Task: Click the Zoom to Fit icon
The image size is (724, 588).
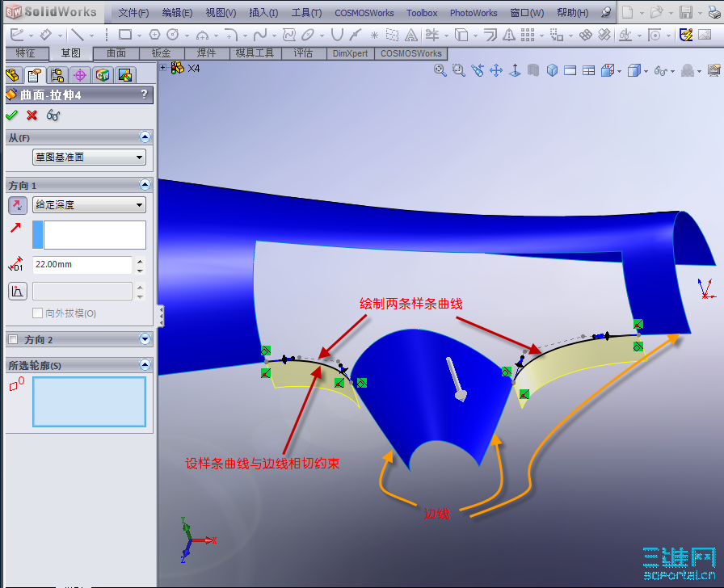Action: (x=440, y=70)
